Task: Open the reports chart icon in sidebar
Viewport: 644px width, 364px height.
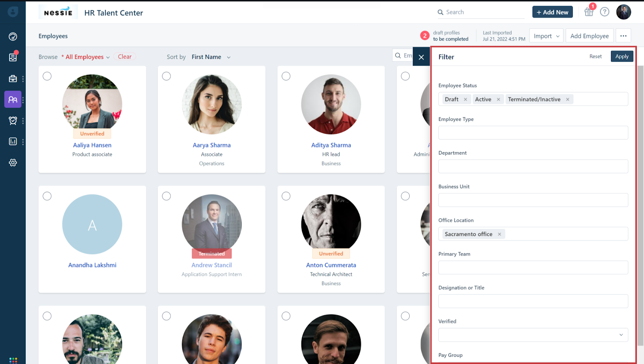Action: [x=13, y=141]
